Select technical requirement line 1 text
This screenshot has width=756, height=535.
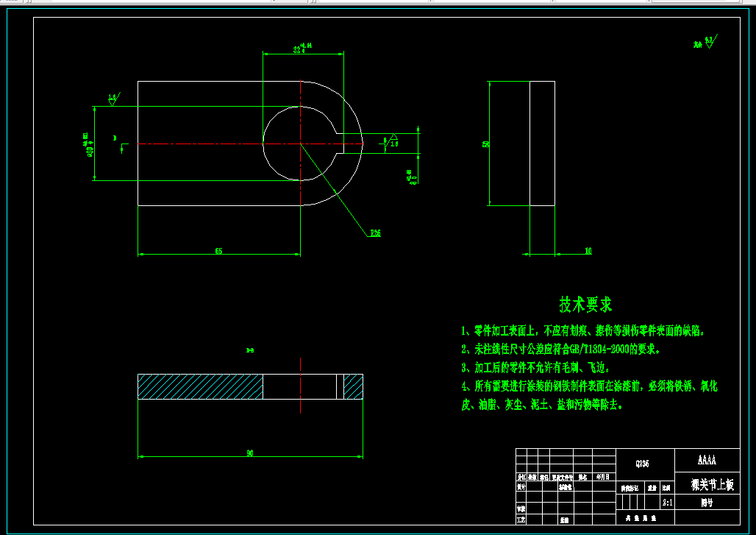pyautogui.click(x=583, y=331)
